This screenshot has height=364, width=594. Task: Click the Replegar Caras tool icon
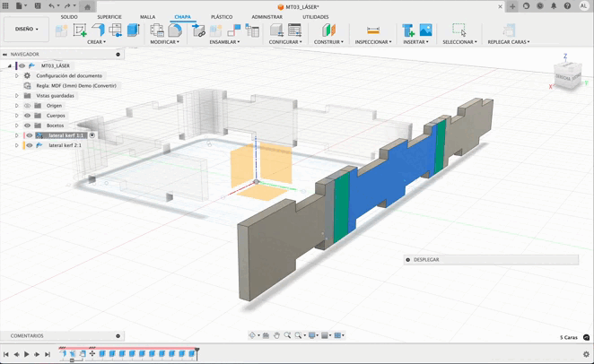(509, 30)
